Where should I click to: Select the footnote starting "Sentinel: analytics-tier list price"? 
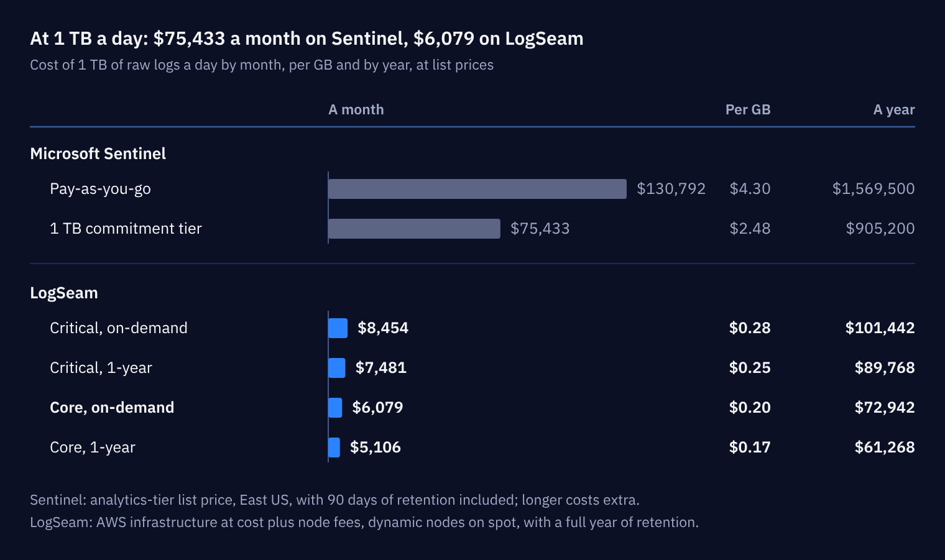(334, 500)
